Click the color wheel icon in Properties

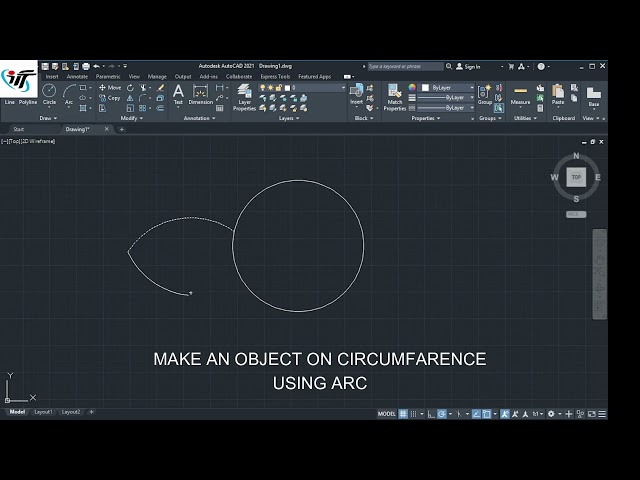point(412,87)
